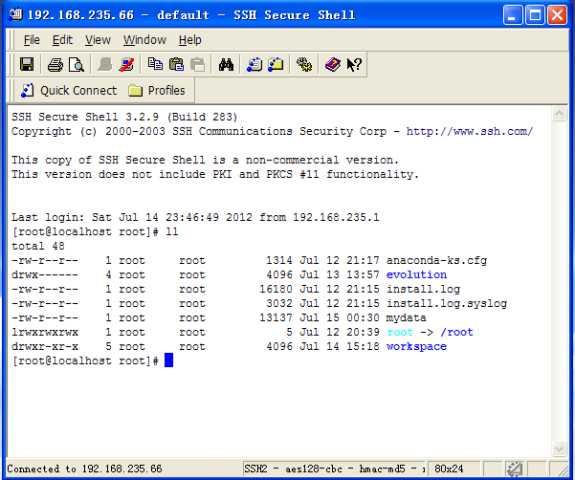
Task: Click the 'Last login' line text
Action: (x=195, y=217)
